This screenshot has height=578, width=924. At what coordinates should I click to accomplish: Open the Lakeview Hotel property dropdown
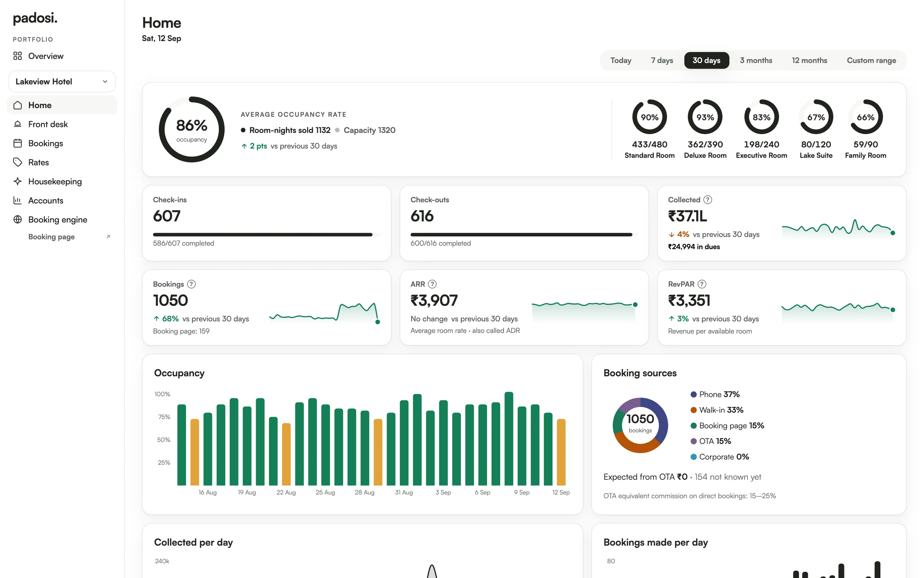click(62, 82)
